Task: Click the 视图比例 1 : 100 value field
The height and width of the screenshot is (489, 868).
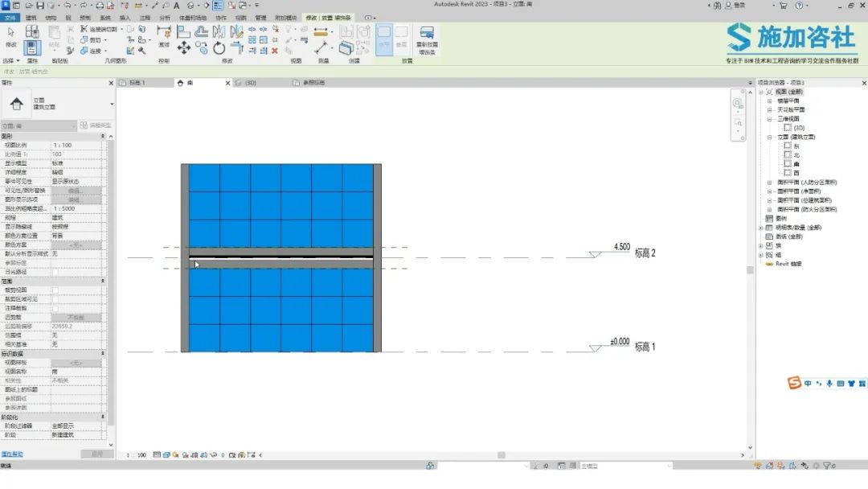Action: pos(76,145)
